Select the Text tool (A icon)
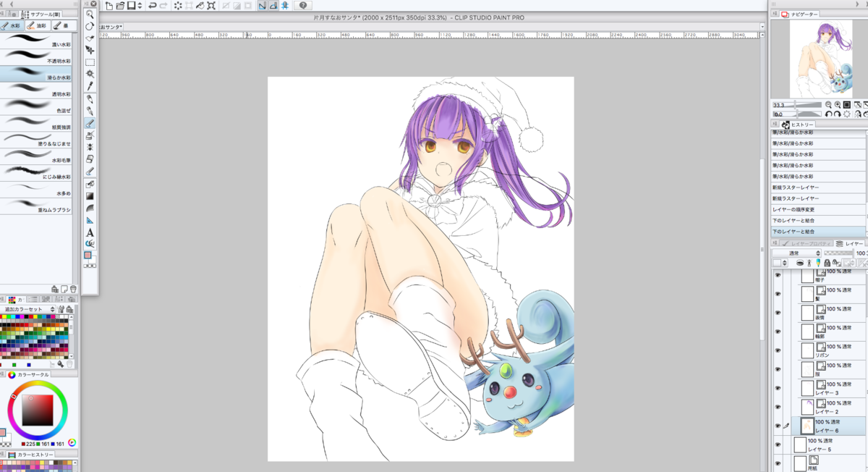This screenshot has width=868, height=472. 90,232
